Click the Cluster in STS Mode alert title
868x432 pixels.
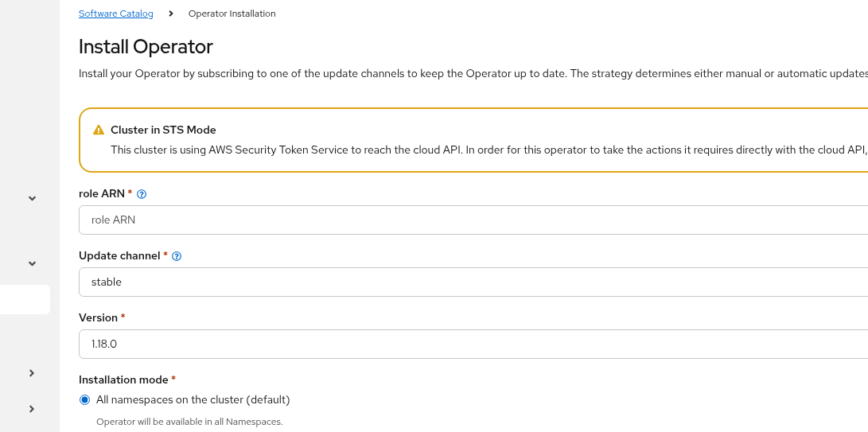click(163, 130)
